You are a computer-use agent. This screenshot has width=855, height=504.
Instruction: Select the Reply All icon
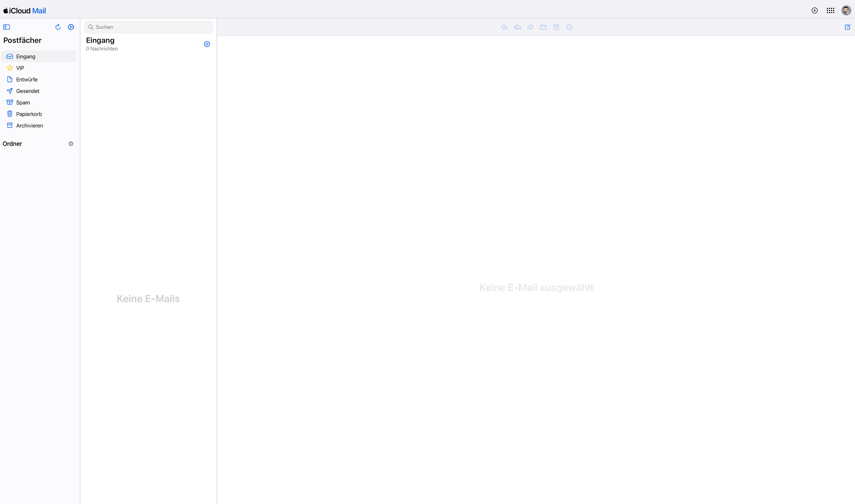click(517, 27)
